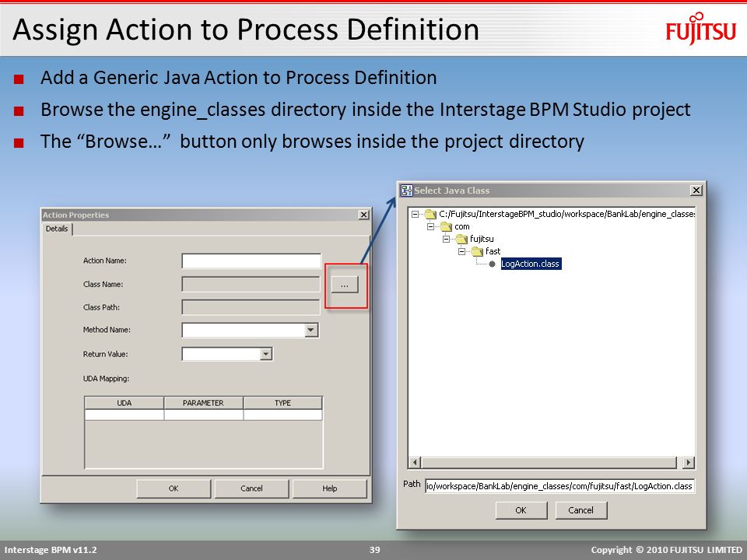Screen dimensions: 747x560
Task: Click Cancel in Select Java Class dialog
Action: point(581,510)
